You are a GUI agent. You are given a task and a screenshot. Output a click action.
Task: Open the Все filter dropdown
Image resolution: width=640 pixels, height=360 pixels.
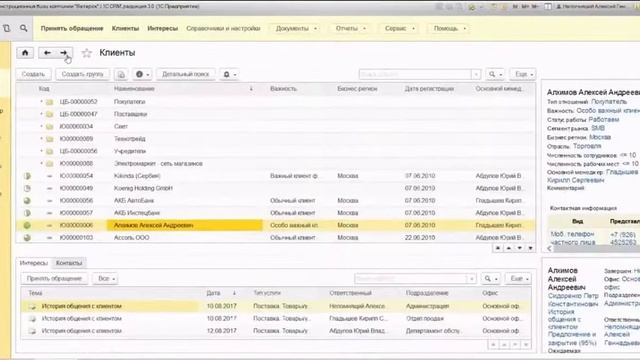click(x=106, y=278)
